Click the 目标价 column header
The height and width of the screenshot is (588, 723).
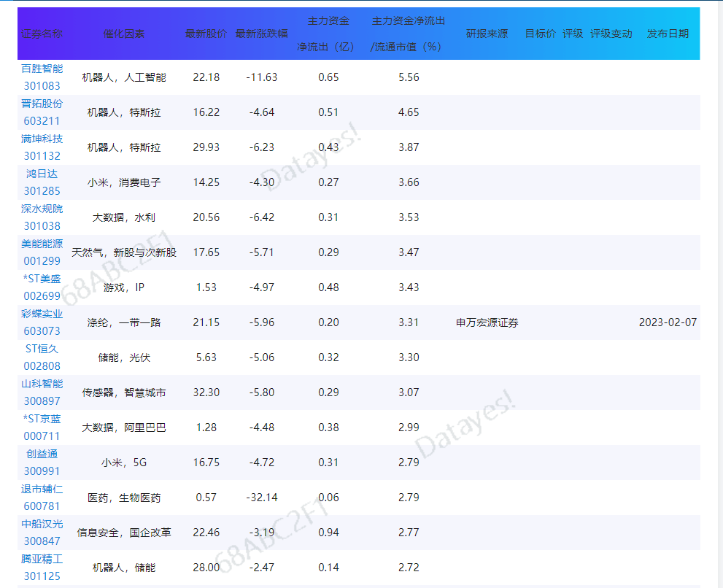tap(541, 34)
